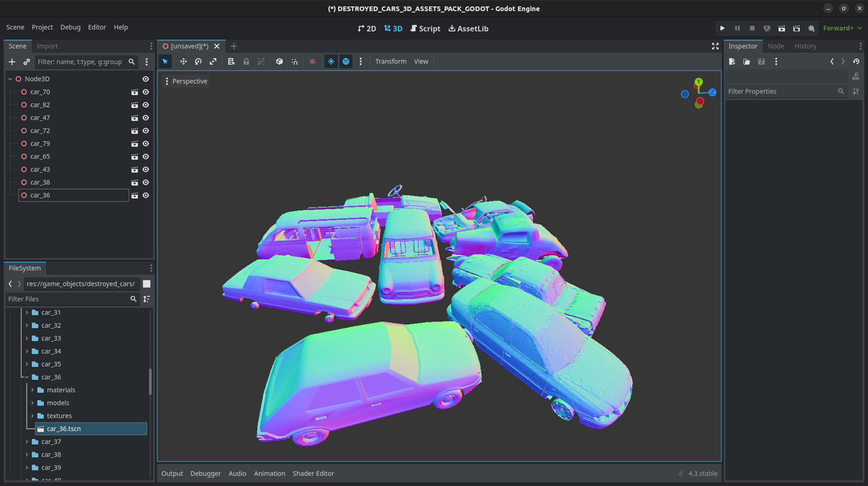Lock the selected node with padlock icon
The image size is (868, 486).
click(x=247, y=61)
